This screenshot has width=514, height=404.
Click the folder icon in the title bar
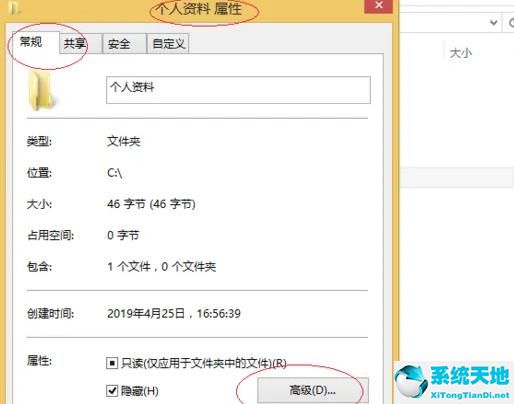(14, 9)
